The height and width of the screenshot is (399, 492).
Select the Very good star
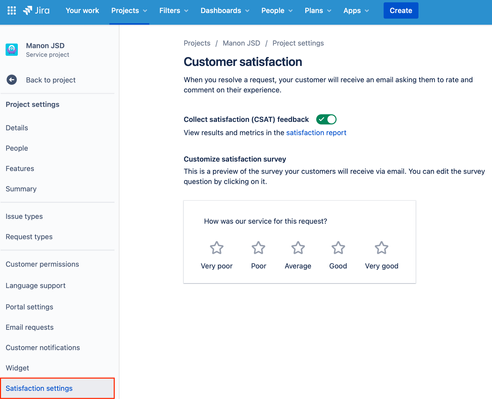pos(381,248)
